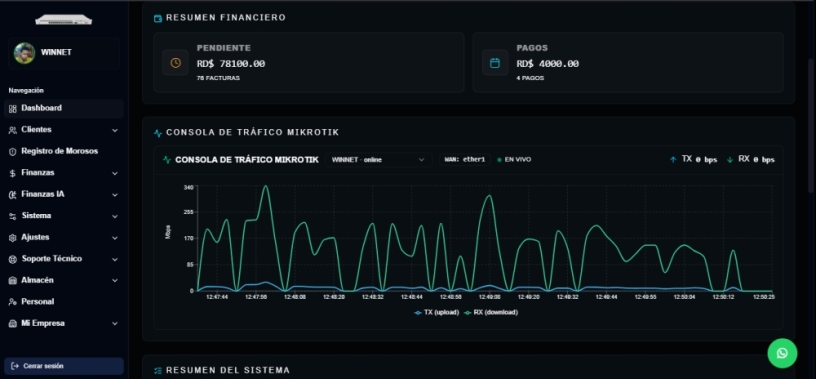Click the calendar icon in Pagos card
This screenshot has height=379, width=816.
tap(495, 63)
